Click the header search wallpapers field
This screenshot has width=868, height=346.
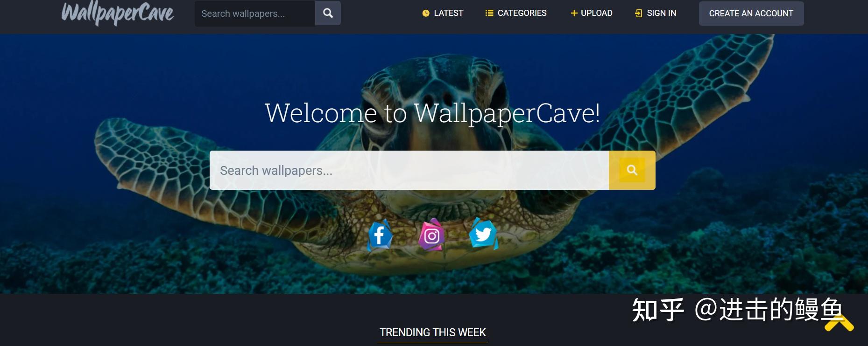(255, 14)
